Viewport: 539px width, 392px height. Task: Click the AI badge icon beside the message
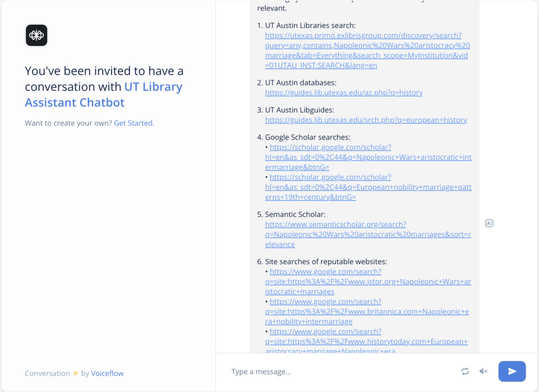(489, 223)
